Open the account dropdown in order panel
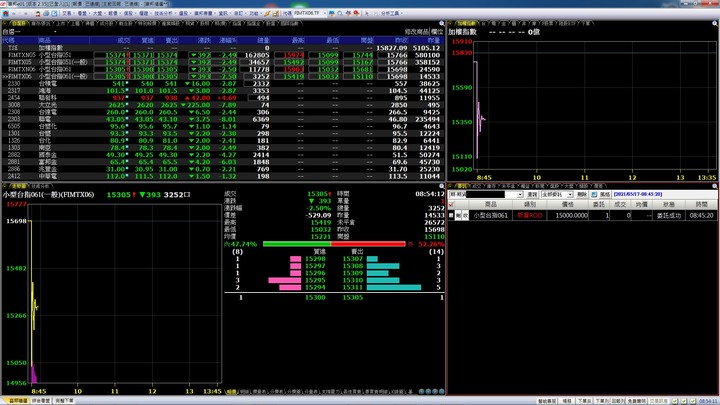 pos(520,195)
